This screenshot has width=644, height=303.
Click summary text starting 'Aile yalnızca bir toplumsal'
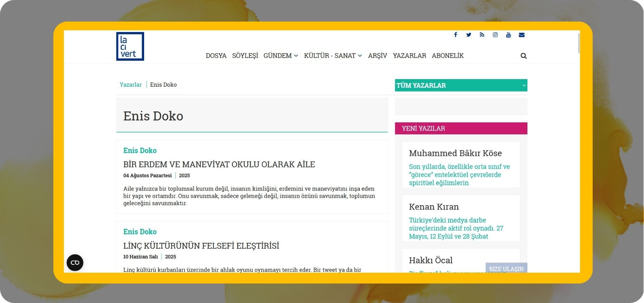click(x=249, y=196)
